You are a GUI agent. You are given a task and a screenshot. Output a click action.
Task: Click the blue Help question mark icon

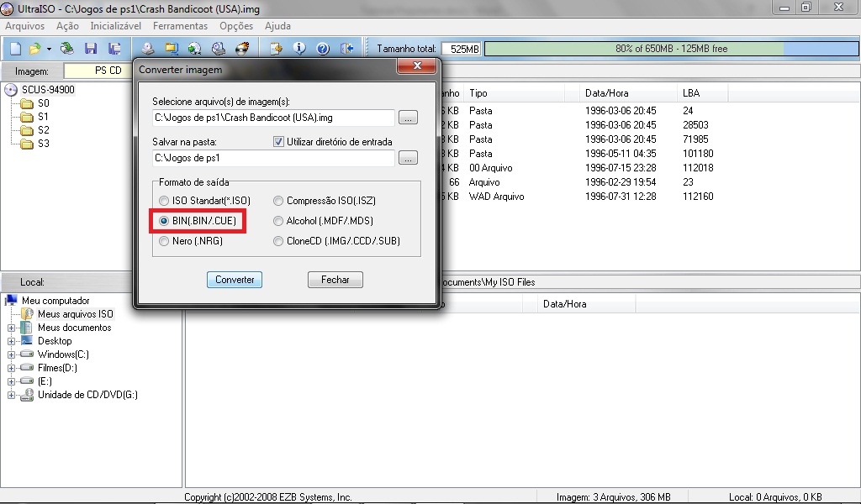[x=322, y=49]
